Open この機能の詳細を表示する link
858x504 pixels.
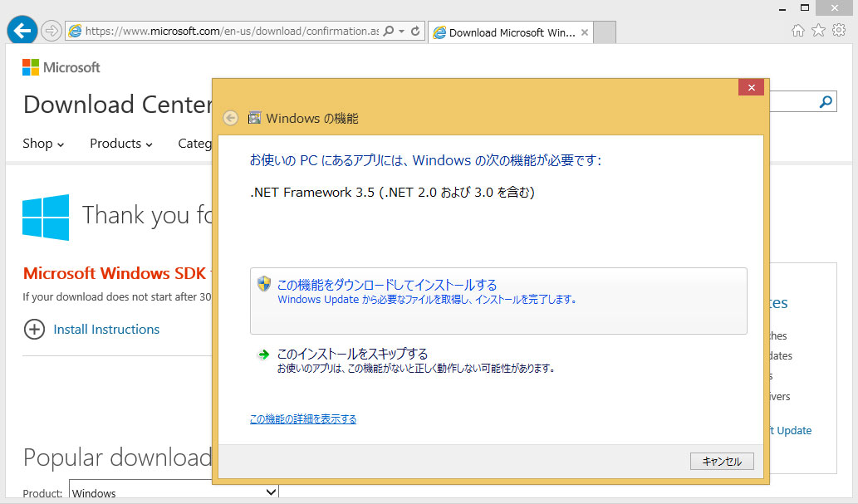pos(303,418)
